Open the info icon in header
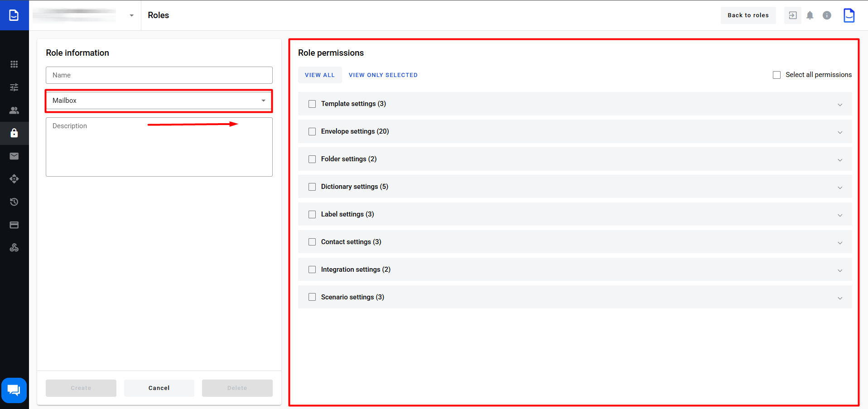Image resolution: width=868 pixels, height=409 pixels. [827, 15]
